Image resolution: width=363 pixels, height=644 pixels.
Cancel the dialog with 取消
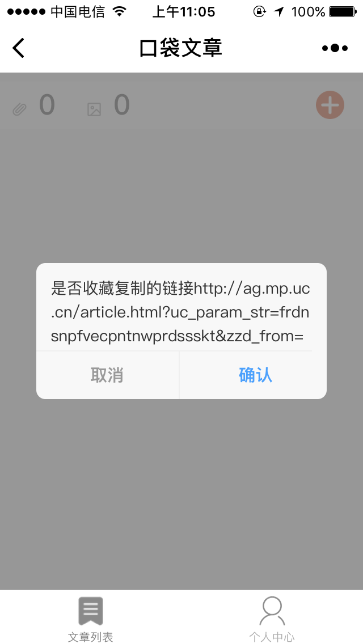[x=107, y=375]
